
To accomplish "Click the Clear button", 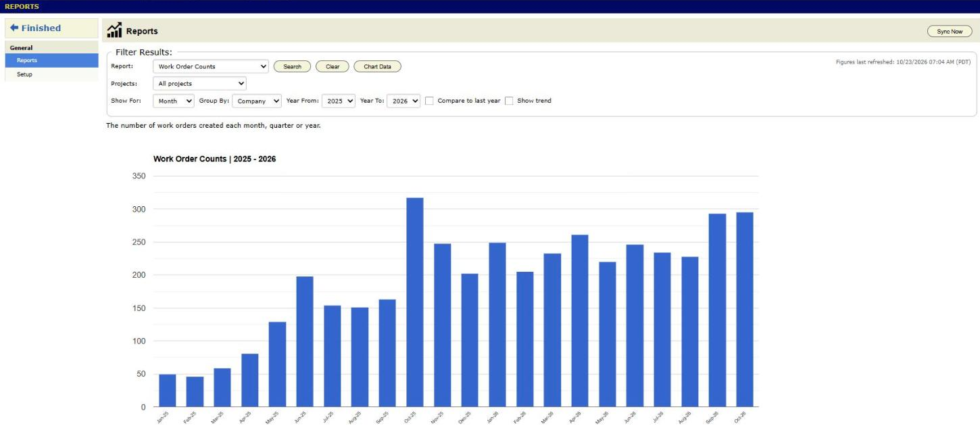I will click(x=333, y=66).
